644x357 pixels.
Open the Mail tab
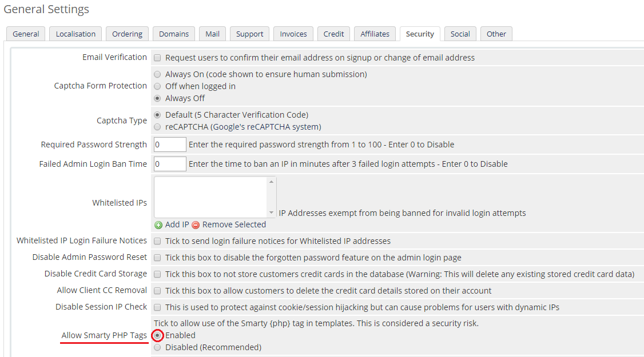click(x=212, y=34)
